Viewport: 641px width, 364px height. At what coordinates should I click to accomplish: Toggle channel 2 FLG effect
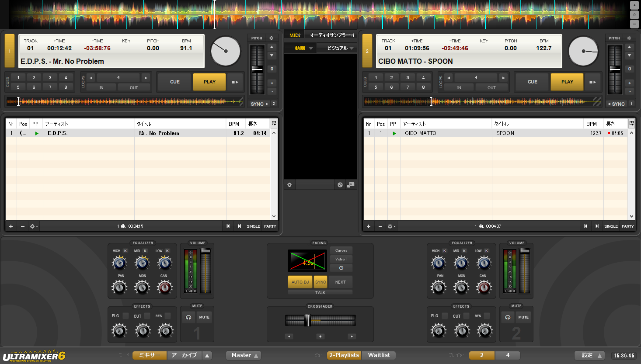click(445, 316)
